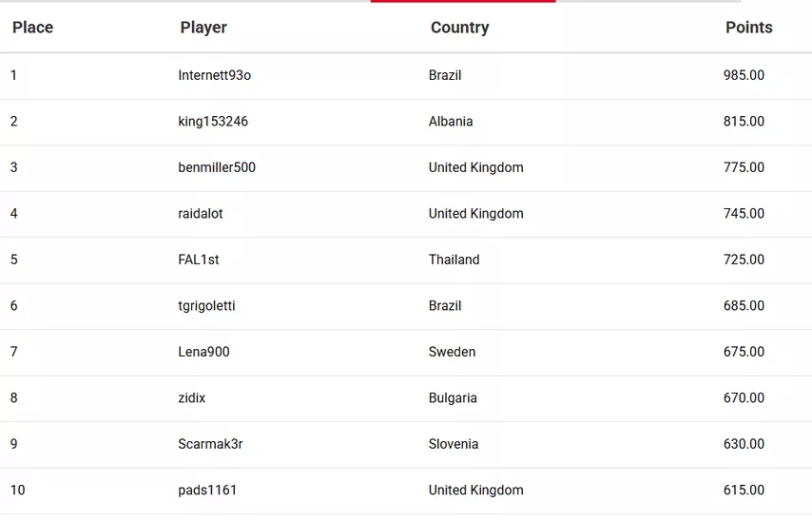This screenshot has height=521, width=812.
Task: Sort by the Player column header
Action: [x=203, y=28]
